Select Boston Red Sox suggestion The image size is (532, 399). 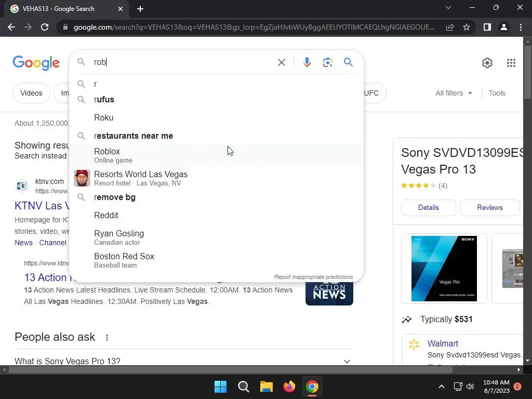(x=216, y=260)
